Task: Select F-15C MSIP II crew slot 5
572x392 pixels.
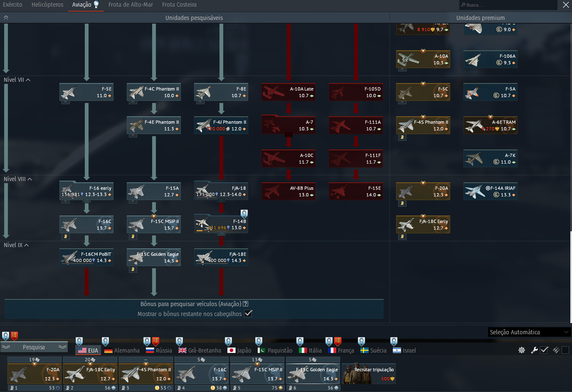Action: point(257,374)
